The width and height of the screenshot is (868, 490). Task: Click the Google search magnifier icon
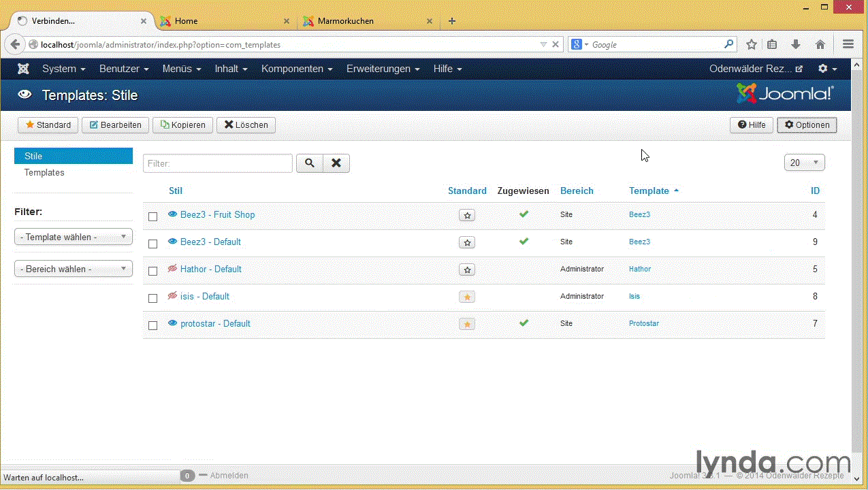click(x=729, y=44)
